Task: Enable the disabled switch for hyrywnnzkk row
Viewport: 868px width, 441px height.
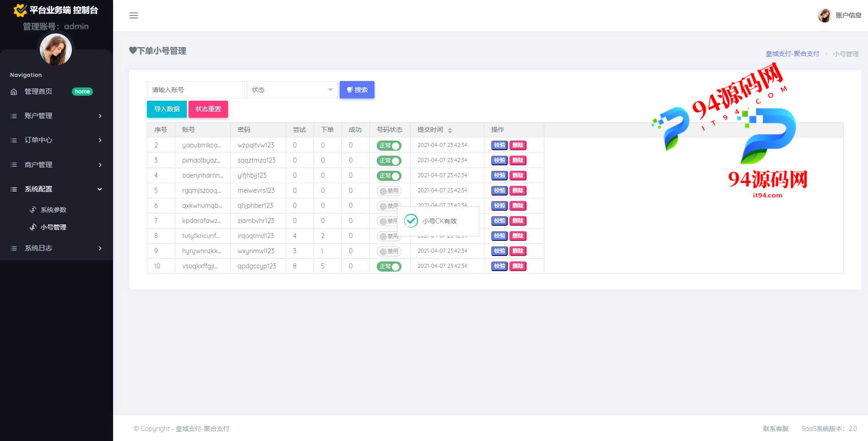Action: (389, 251)
